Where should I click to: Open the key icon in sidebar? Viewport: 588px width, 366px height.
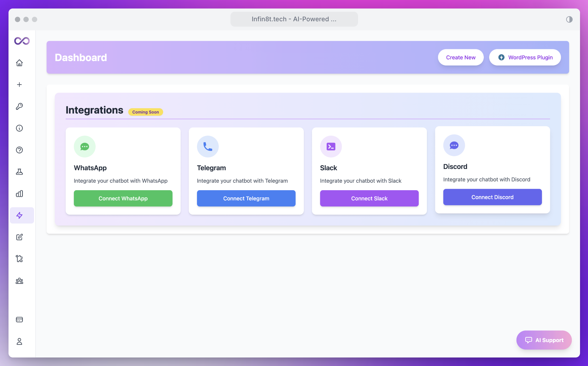click(19, 106)
